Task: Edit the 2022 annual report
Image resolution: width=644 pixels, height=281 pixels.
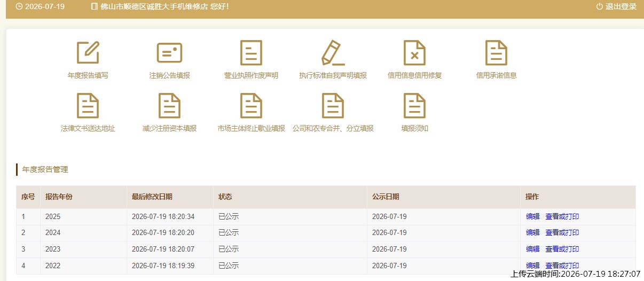Action: [532, 266]
